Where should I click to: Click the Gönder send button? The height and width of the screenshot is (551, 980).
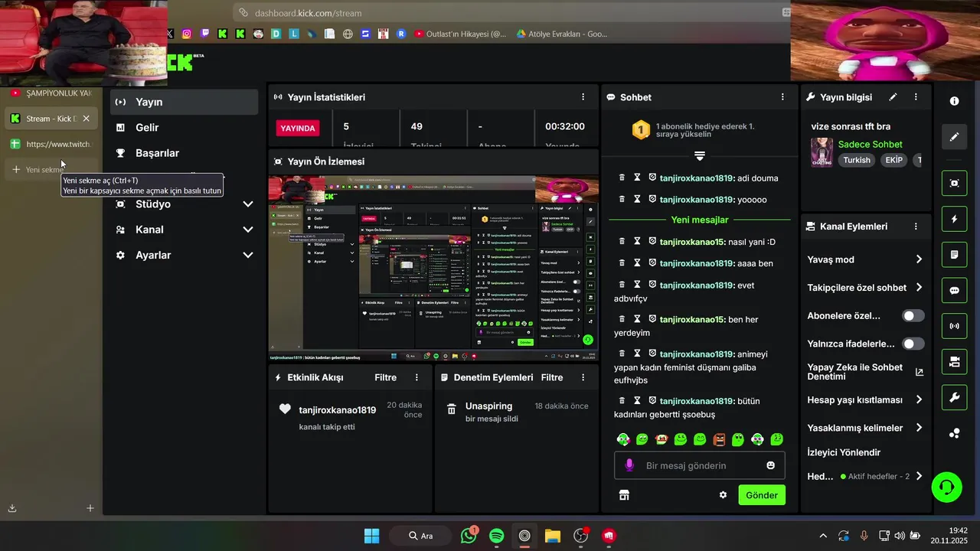coord(762,495)
